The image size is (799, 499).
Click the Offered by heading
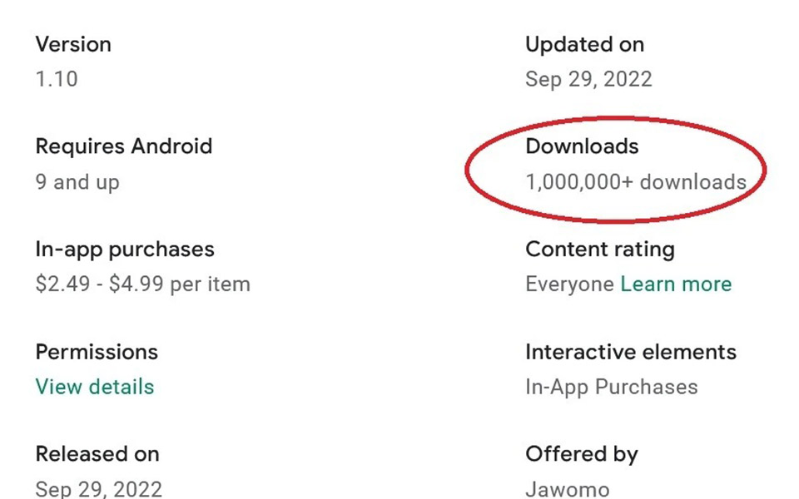tap(581, 454)
